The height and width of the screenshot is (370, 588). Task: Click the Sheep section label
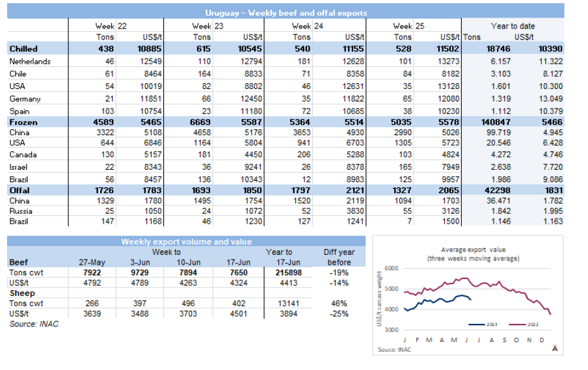pos(21,293)
